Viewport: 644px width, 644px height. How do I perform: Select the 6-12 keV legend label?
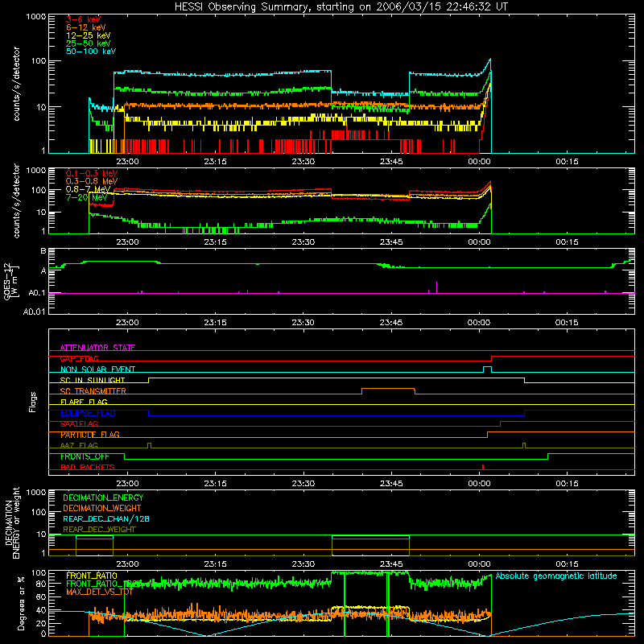(86, 27)
